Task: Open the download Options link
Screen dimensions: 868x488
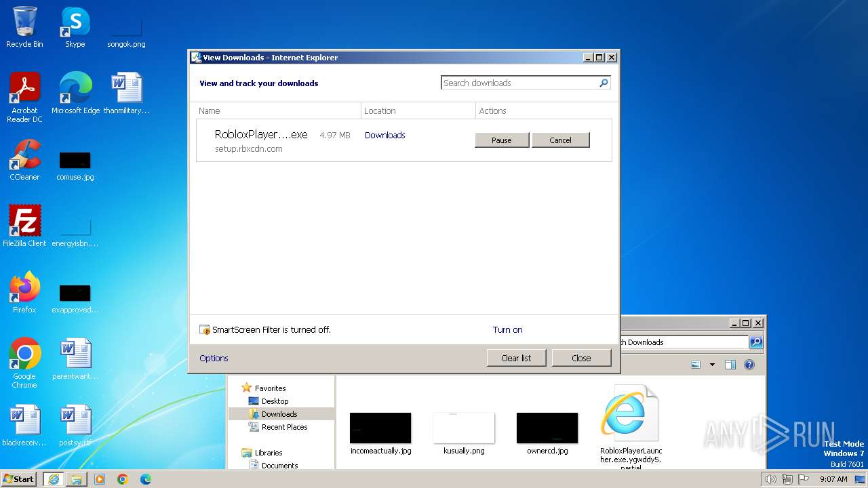Action: pos(214,359)
